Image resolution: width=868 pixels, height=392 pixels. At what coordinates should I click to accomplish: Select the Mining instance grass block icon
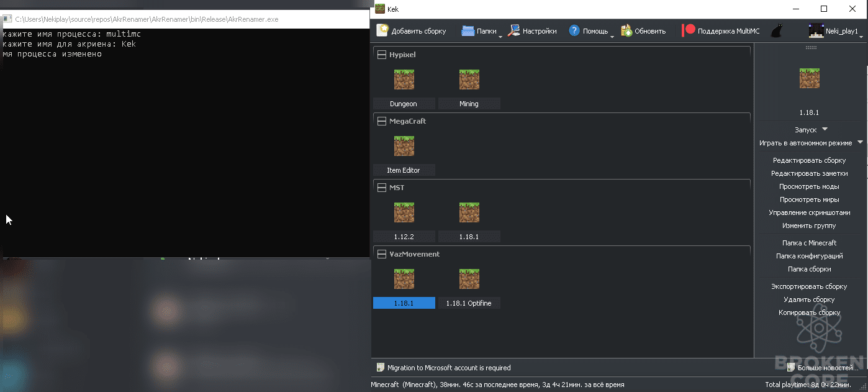pos(469,80)
